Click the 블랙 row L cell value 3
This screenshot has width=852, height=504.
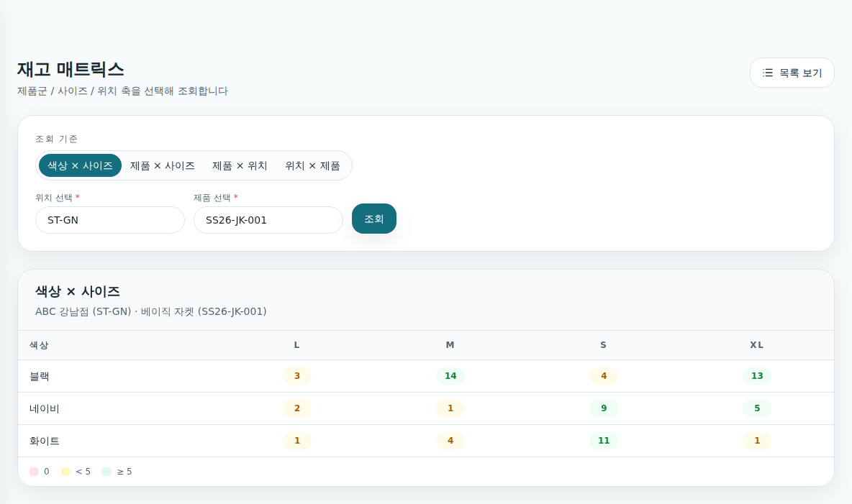point(296,376)
